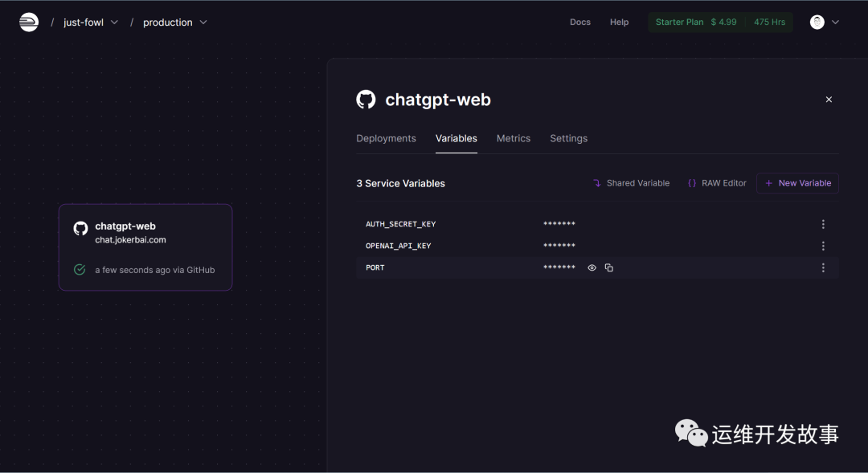868x473 pixels.
Task: Switch to the Variables tab
Action: (457, 138)
